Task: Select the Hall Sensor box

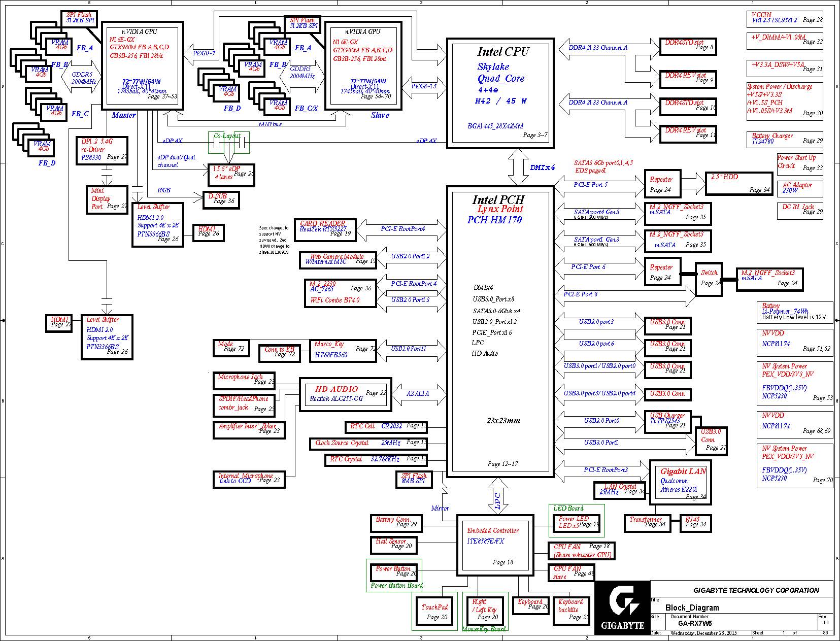Action: (x=393, y=545)
